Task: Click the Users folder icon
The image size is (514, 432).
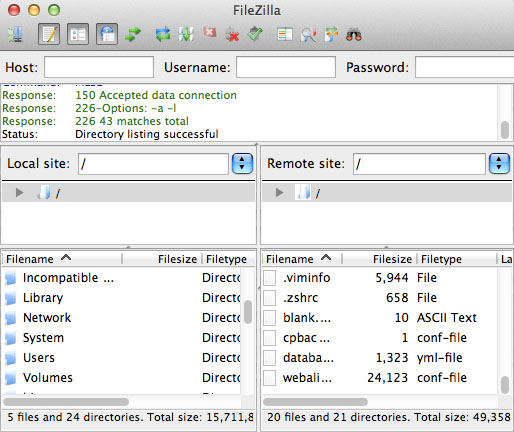Action: (x=11, y=358)
